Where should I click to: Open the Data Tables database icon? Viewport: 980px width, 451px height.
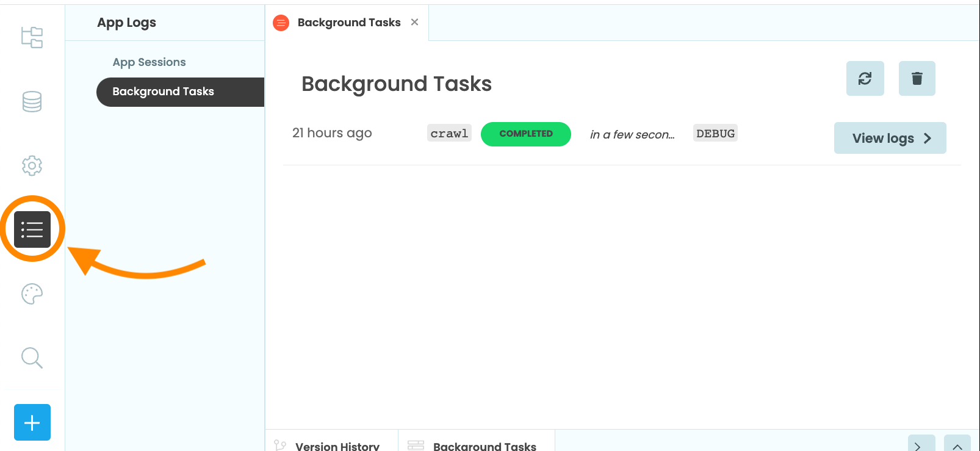[32, 101]
